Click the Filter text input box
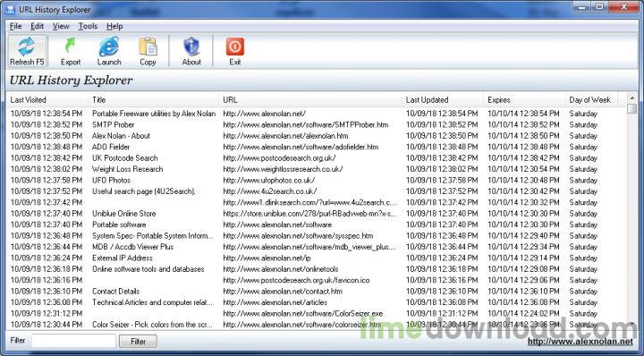644x356 pixels. pyautogui.click(x=73, y=341)
